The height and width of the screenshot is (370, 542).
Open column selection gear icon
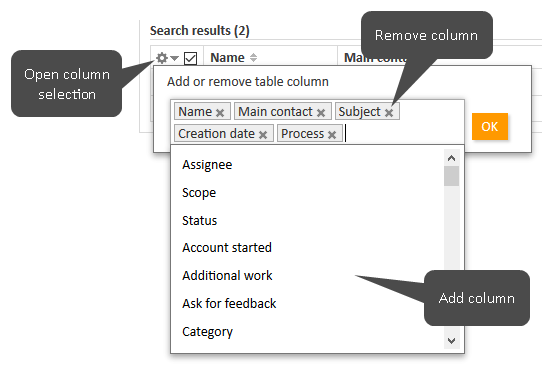click(x=162, y=58)
